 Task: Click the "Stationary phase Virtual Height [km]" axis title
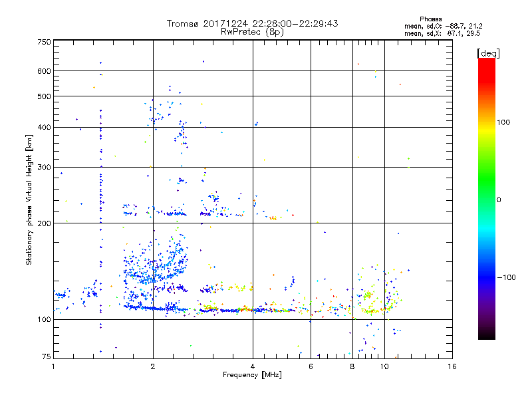tap(29, 199)
